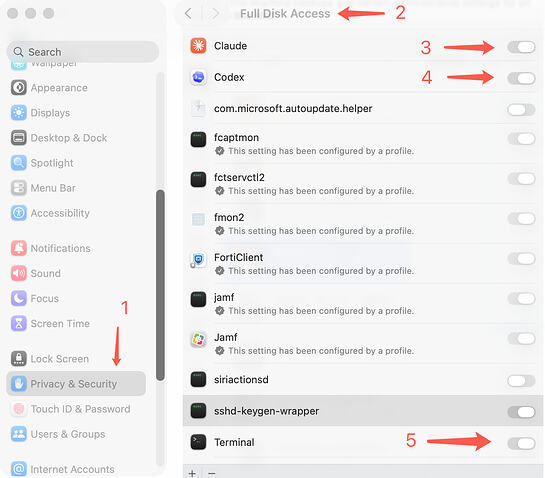Select the Terminal app icon
The width and height of the screenshot is (545, 478).
point(198,442)
